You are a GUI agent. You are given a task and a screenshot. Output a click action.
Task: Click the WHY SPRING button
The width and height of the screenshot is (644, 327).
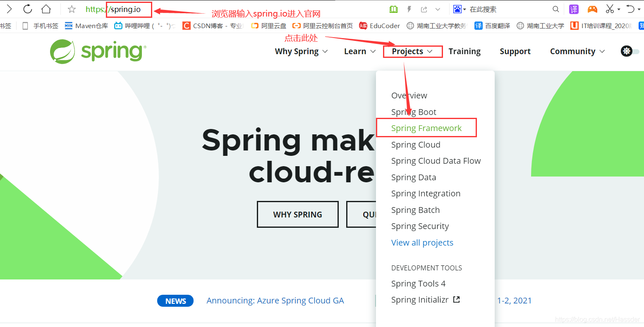pos(297,214)
